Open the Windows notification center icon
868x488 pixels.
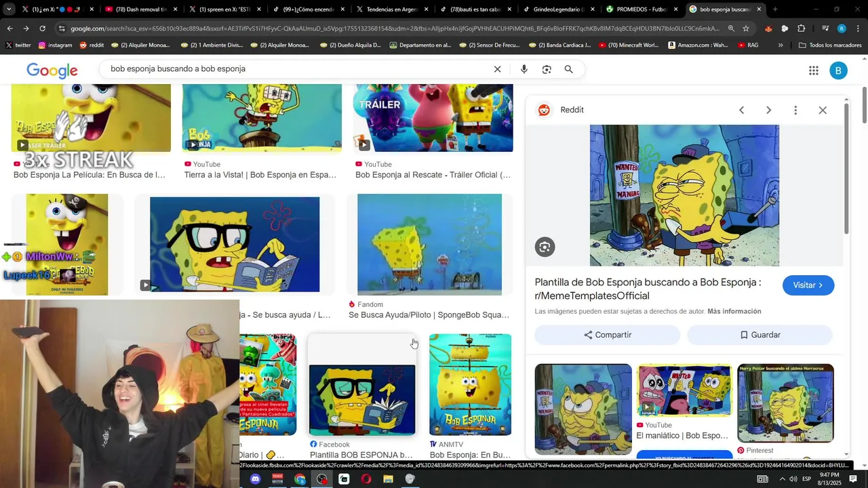tap(853, 479)
